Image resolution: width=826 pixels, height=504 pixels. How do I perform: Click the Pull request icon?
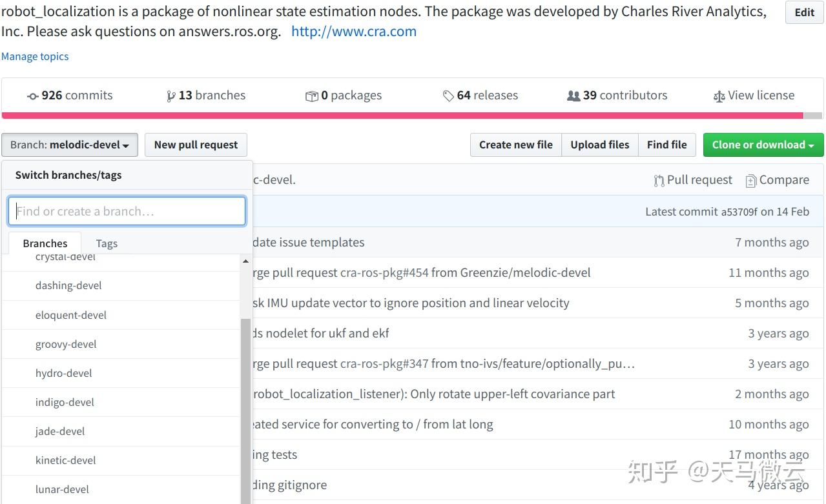pos(659,181)
